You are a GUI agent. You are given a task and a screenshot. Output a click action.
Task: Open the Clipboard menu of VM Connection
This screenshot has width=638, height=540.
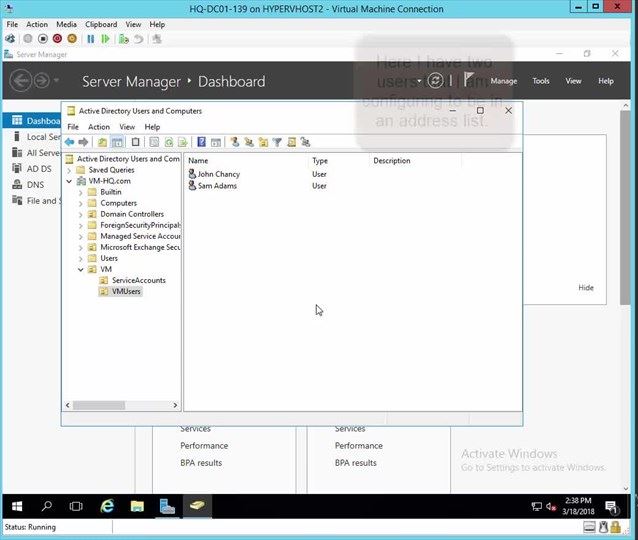click(x=101, y=24)
